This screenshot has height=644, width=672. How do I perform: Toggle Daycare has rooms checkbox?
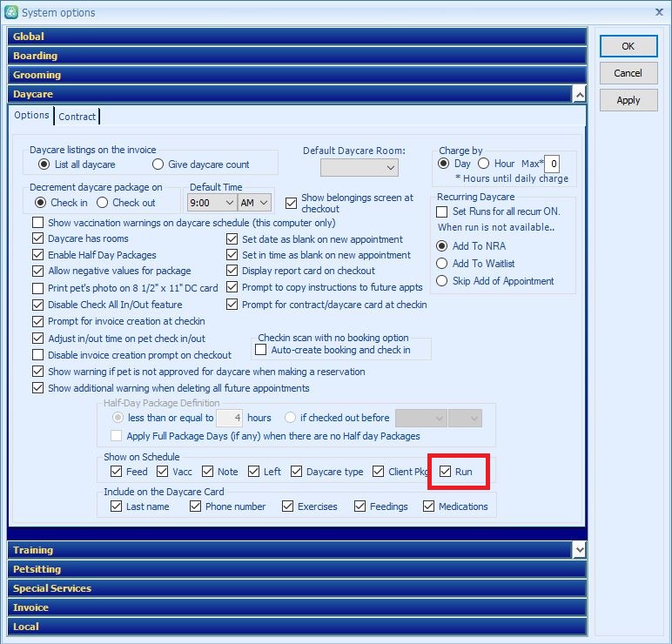pos(37,238)
